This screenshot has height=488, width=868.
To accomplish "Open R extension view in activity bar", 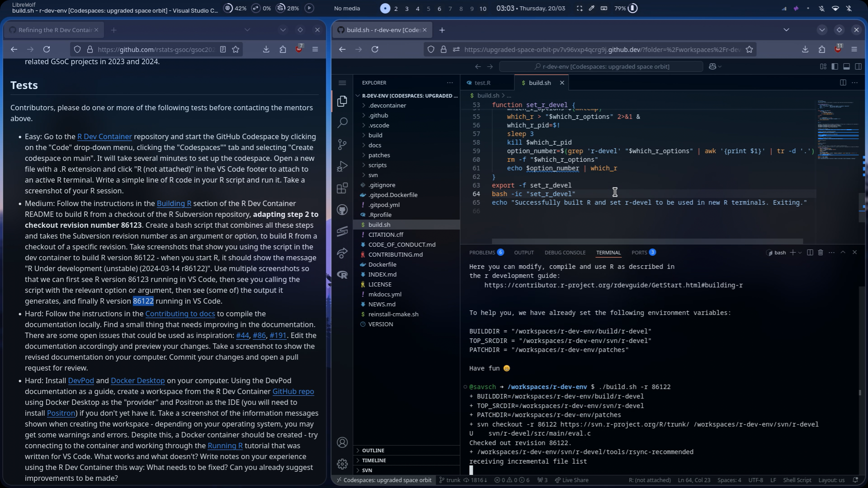I will [342, 275].
